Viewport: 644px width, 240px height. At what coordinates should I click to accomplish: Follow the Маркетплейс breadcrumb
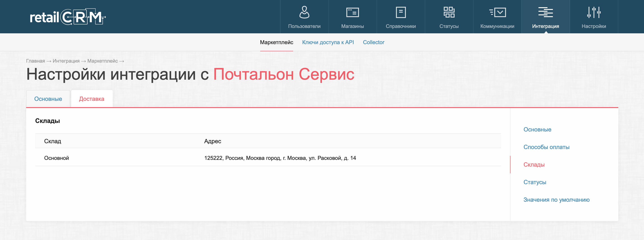point(103,61)
